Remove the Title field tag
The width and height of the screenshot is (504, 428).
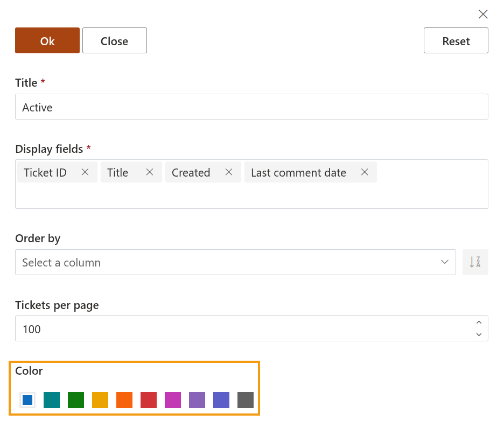[150, 172]
